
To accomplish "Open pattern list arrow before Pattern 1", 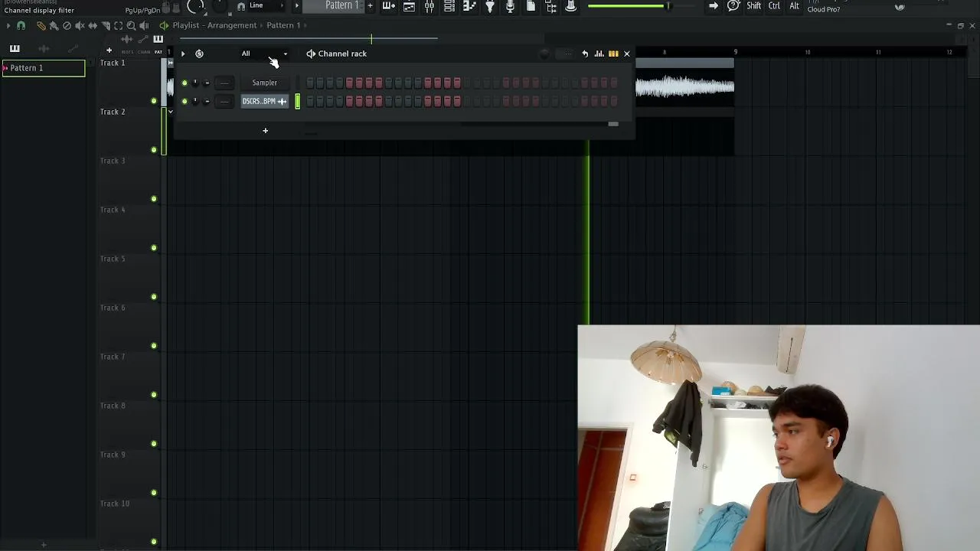I will [297, 6].
